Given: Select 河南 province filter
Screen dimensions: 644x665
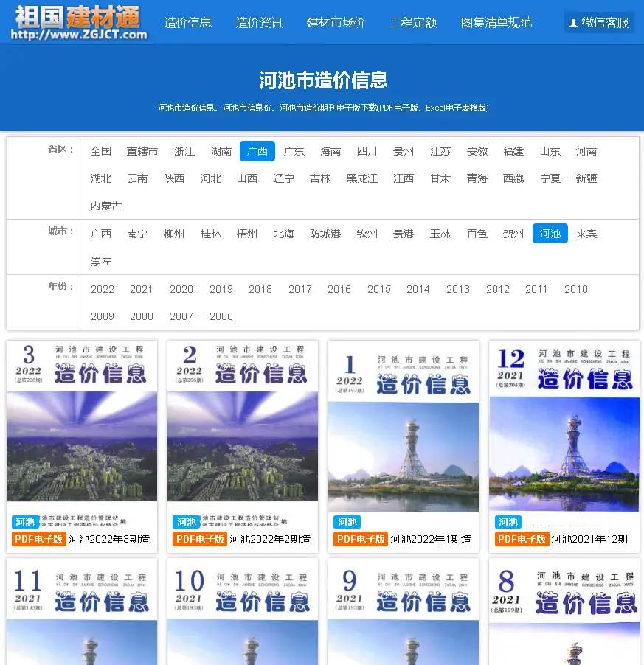Looking at the screenshot, I should 586,151.
